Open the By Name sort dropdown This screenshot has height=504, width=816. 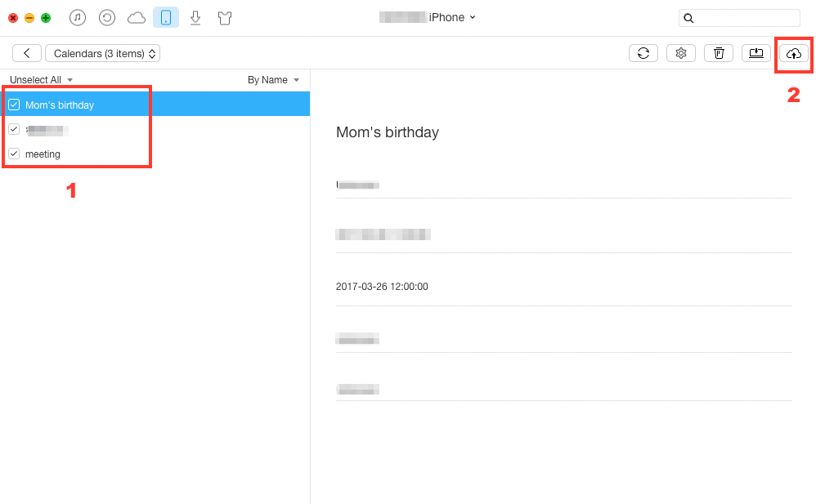[x=273, y=79]
